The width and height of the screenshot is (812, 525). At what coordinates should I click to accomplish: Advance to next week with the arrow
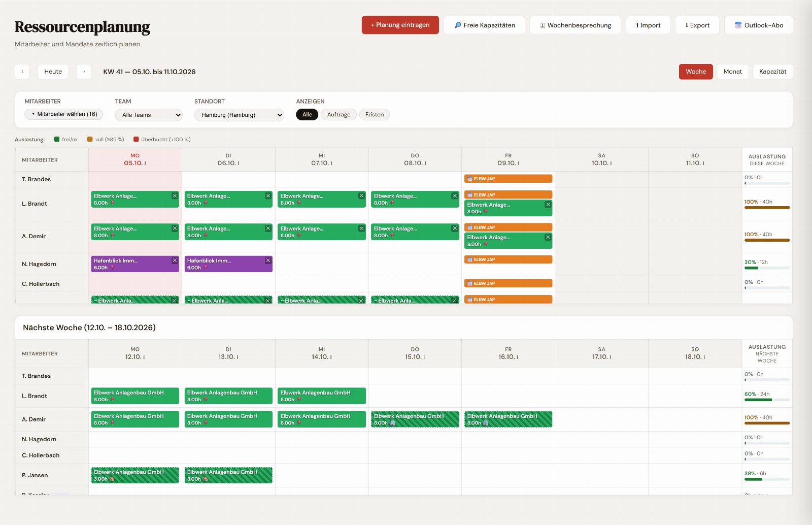(x=84, y=72)
